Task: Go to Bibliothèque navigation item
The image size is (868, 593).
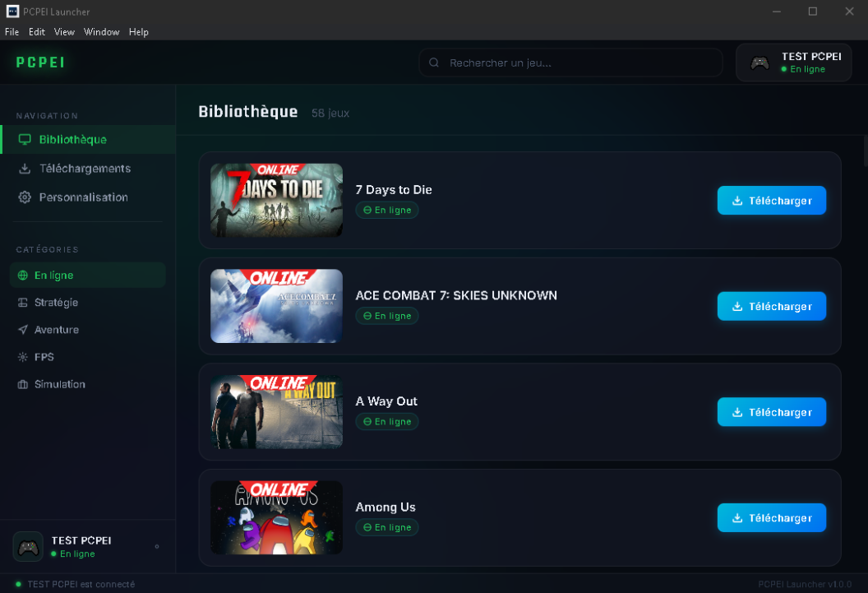Action: coord(89,140)
